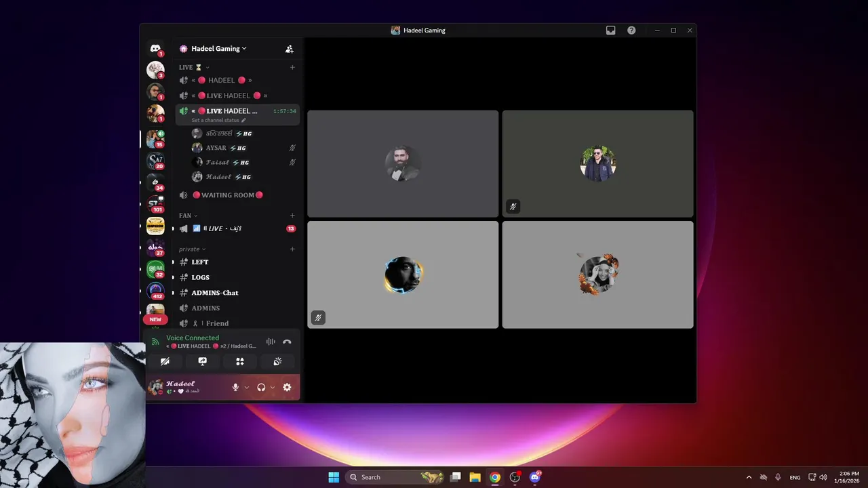Join the ADMINS voice channel
Viewport: 868px width, 488px height.
[237, 308]
